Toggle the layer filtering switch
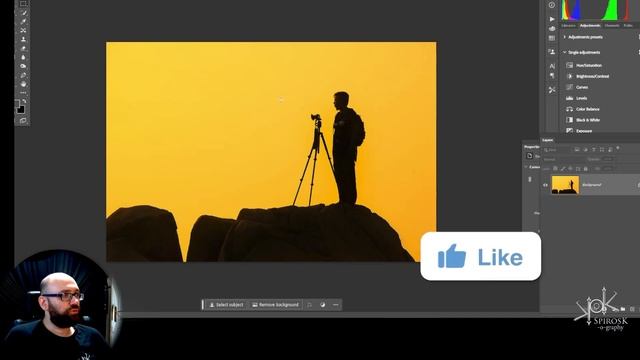Image resolution: width=640 pixels, height=360 pixels. (618, 148)
